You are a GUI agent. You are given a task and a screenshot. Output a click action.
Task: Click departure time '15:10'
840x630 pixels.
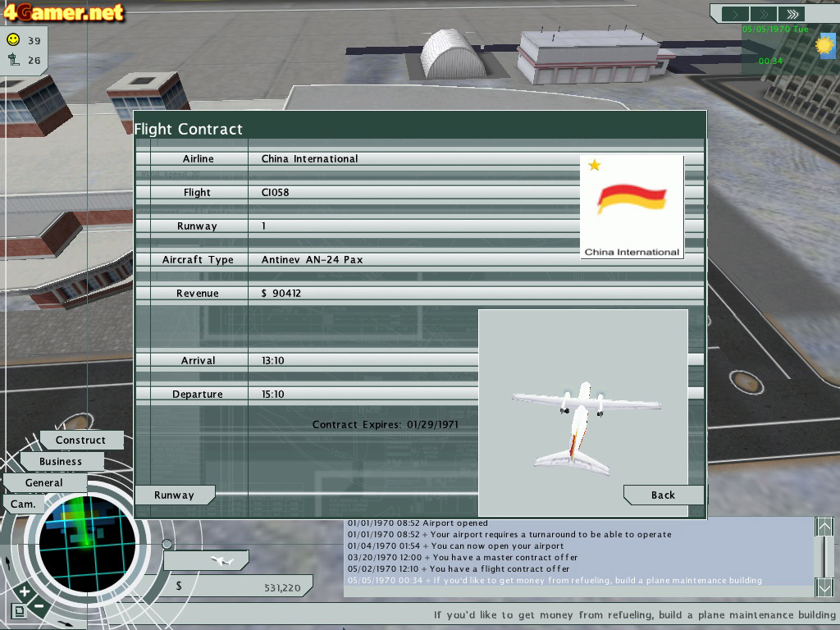(272, 395)
